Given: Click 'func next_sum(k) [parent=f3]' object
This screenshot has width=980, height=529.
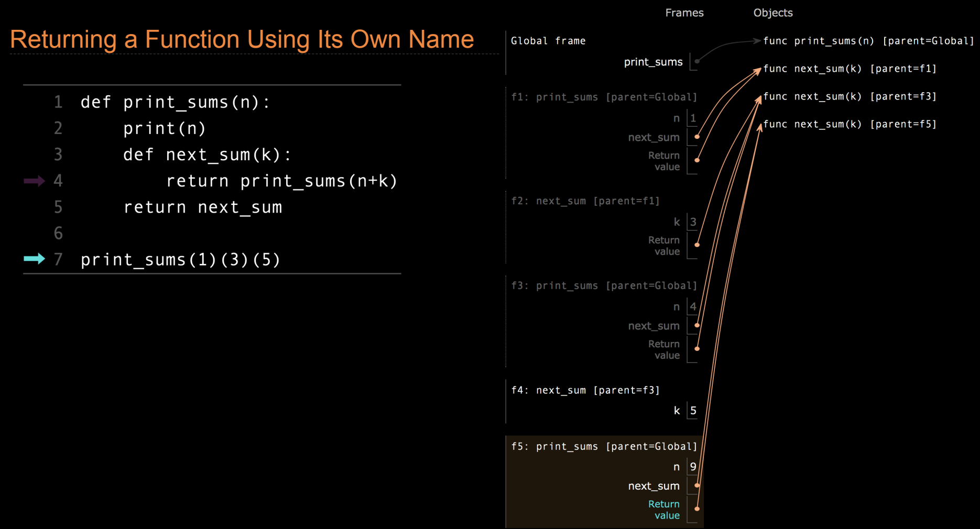Looking at the screenshot, I should coord(850,96).
